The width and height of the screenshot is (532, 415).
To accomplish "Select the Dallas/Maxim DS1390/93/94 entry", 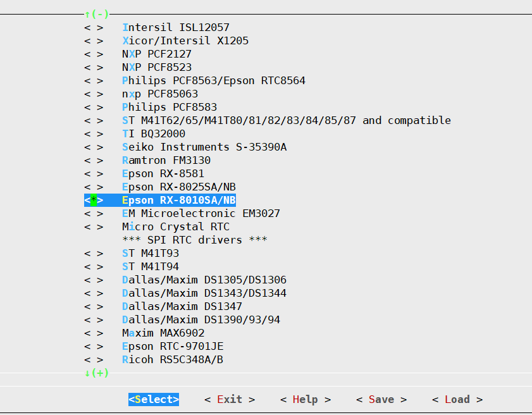I will click(x=201, y=319).
